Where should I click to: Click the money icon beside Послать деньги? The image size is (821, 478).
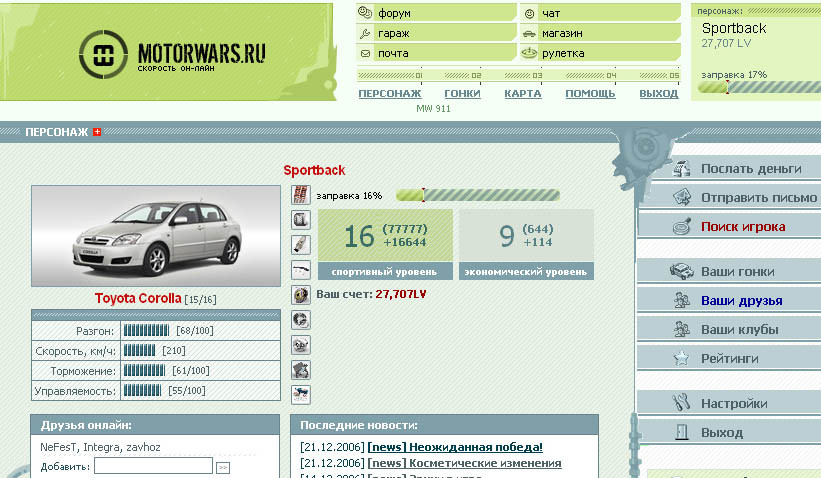(681, 168)
